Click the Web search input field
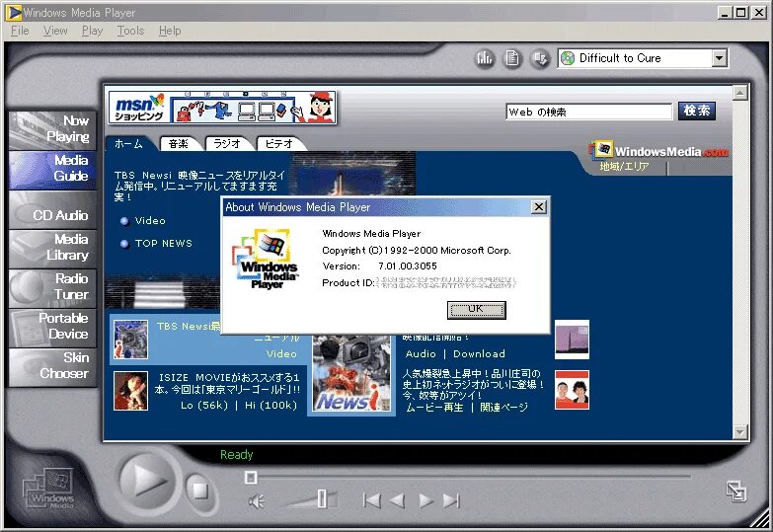This screenshot has height=532, width=773. tap(589, 112)
